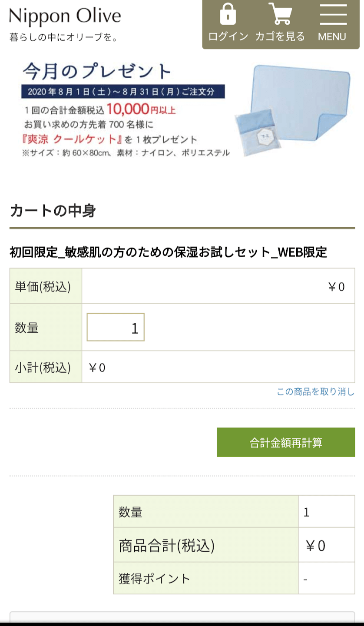The height and width of the screenshot is (626, 364).
Task: Click the 獲得ポイント row label
Action: pos(154,579)
